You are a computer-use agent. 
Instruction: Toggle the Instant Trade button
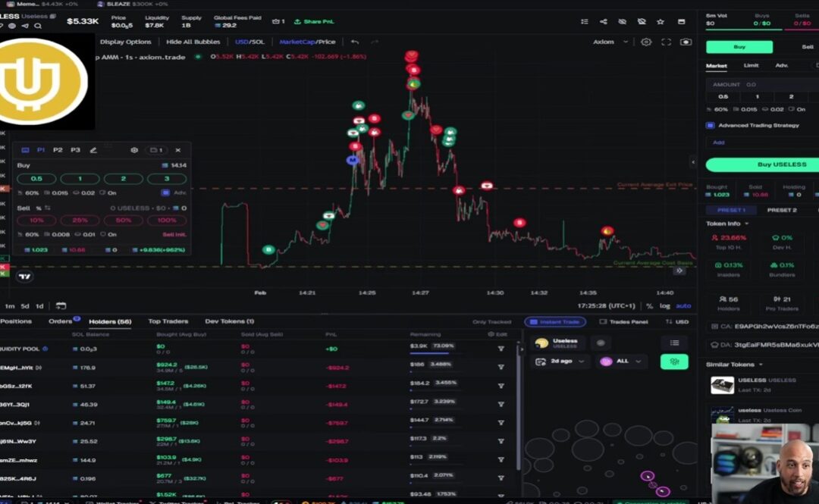(554, 321)
